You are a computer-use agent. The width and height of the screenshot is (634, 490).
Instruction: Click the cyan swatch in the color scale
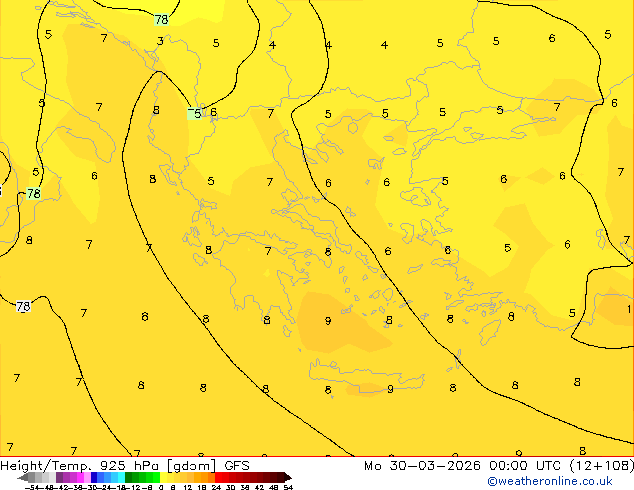pyautogui.click(x=121, y=477)
